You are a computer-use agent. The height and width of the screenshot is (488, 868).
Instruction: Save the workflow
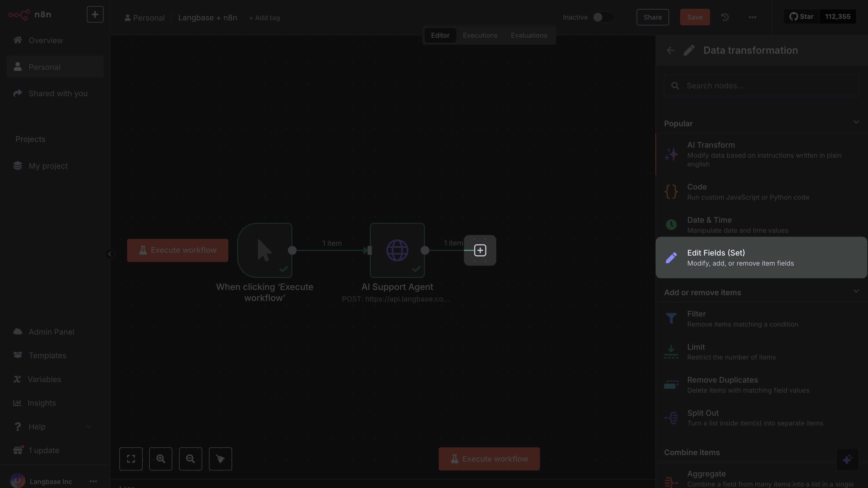click(x=695, y=17)
